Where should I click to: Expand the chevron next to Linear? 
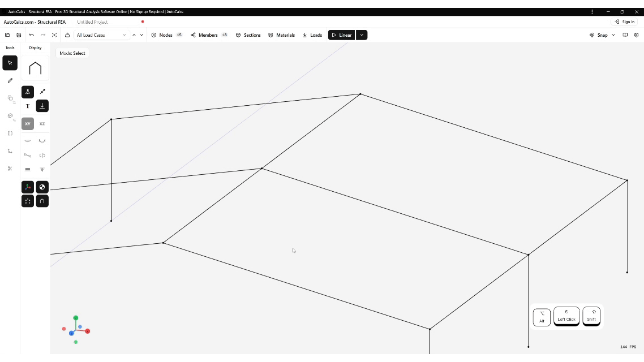361,35
